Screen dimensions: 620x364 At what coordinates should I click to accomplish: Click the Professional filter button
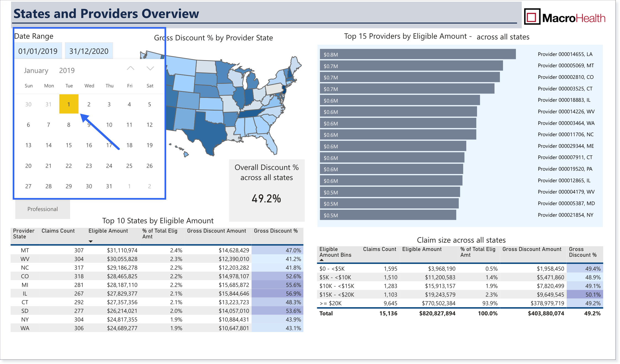43,209
